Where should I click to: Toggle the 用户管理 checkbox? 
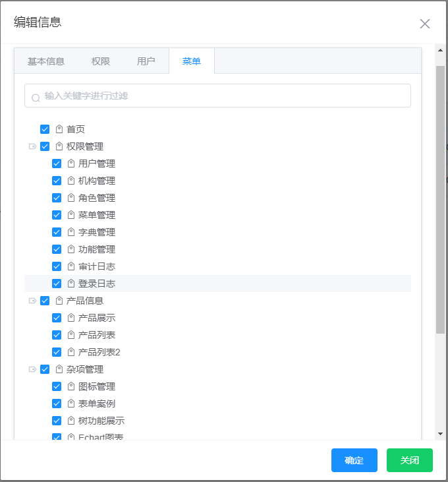click(57, 164)
